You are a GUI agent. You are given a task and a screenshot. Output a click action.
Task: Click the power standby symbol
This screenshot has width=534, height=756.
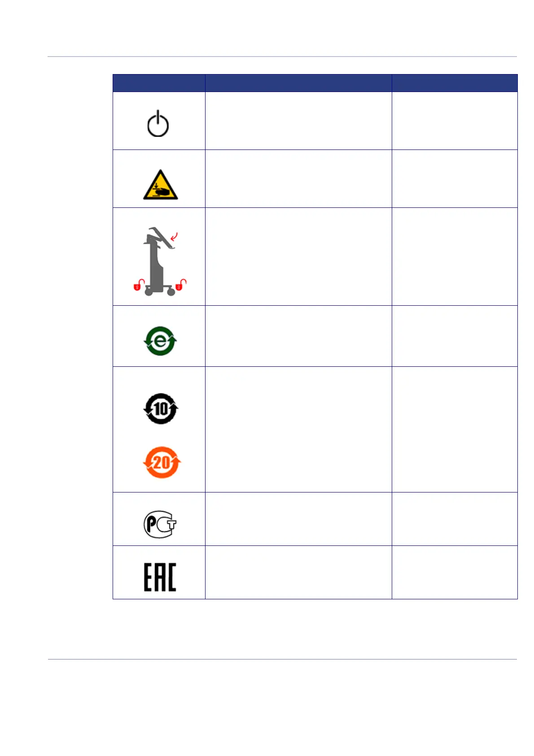[x=158, y=123]
